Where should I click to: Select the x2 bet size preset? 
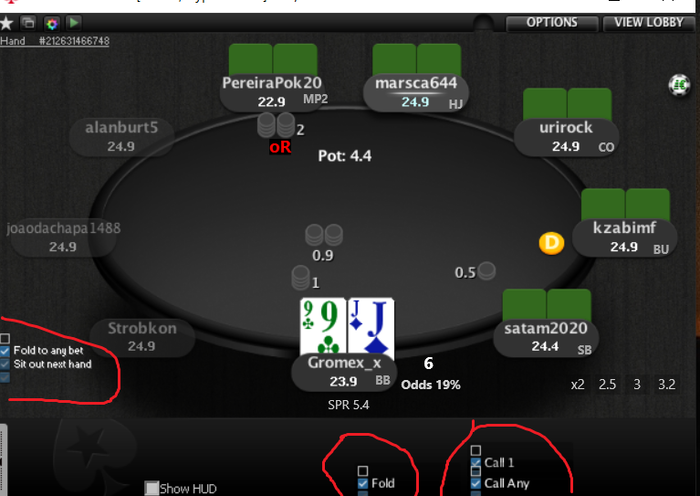(577, 384)
